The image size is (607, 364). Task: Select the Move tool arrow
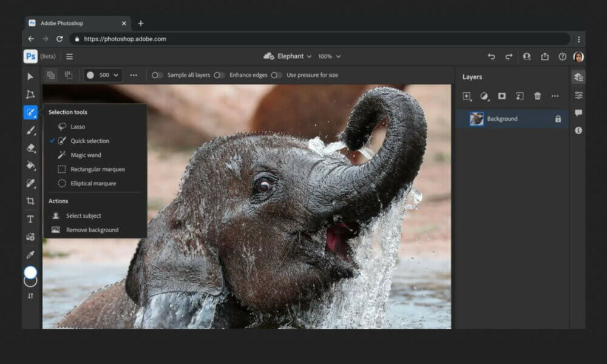(30, 76)
